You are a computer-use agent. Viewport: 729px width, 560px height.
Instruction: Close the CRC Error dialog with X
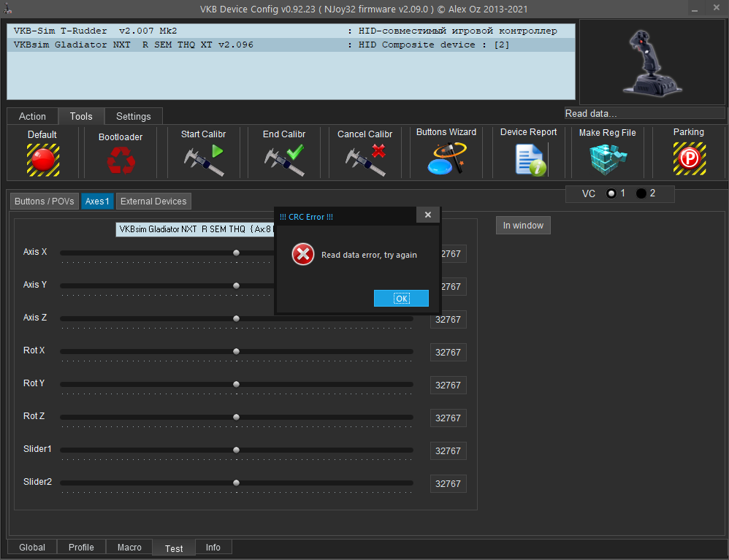click(428, 215)
